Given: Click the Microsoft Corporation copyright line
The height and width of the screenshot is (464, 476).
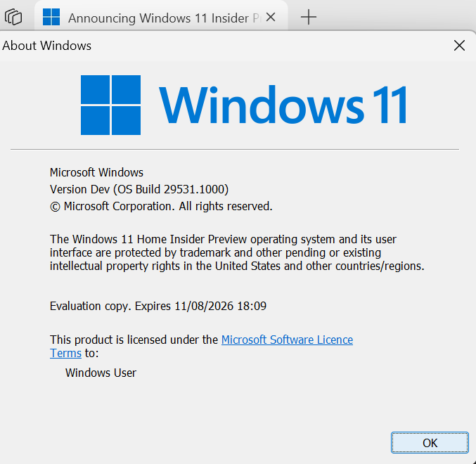Looking at the screenshot, I should [x=161, y=207].
